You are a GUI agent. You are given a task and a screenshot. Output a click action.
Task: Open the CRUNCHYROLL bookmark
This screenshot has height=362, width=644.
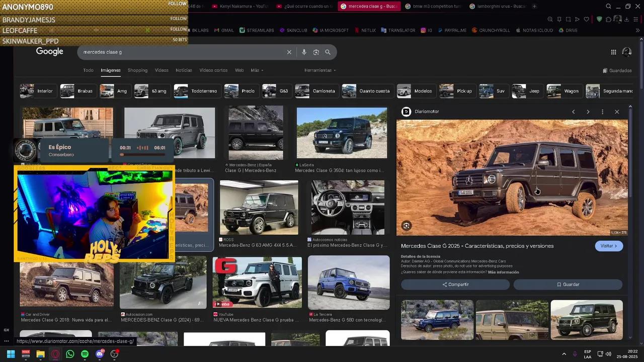pyautogui.click(x=491, y=30)
